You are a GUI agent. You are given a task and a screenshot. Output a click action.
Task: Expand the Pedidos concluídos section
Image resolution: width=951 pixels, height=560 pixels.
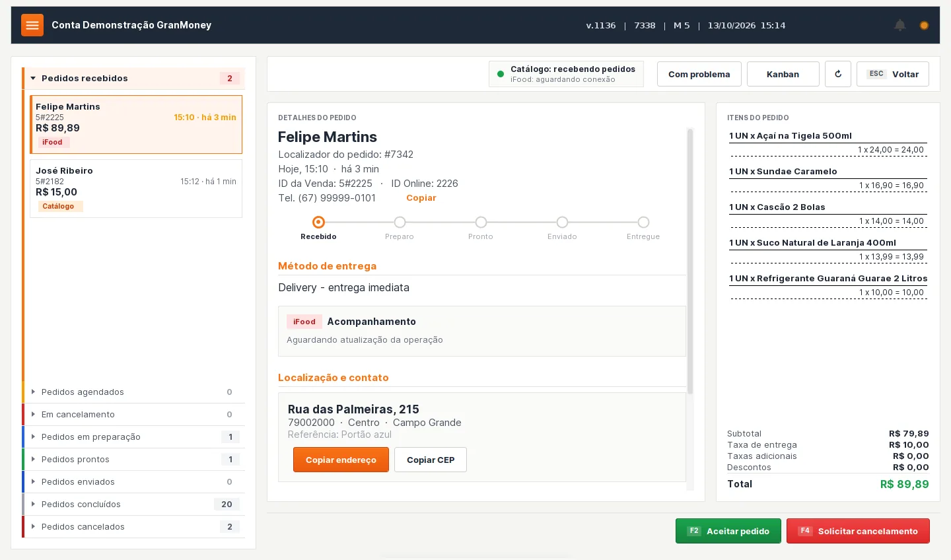click(x=133, y=504)
